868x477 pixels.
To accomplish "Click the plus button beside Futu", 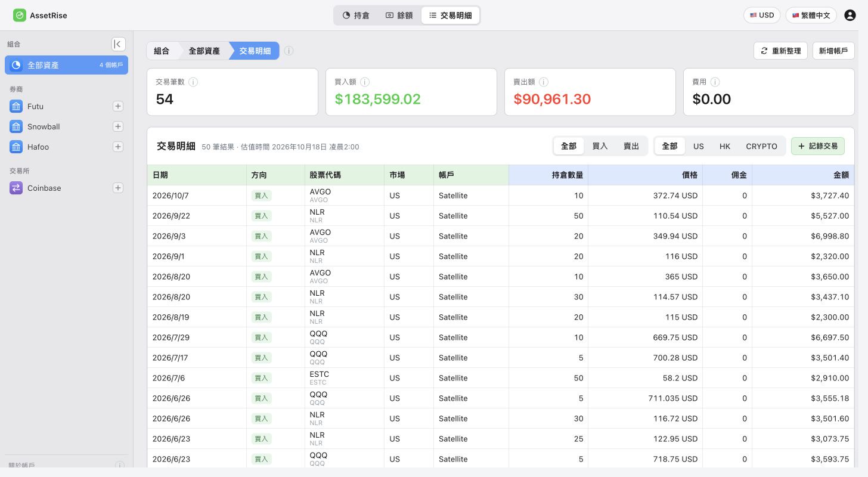I will 118,106.
